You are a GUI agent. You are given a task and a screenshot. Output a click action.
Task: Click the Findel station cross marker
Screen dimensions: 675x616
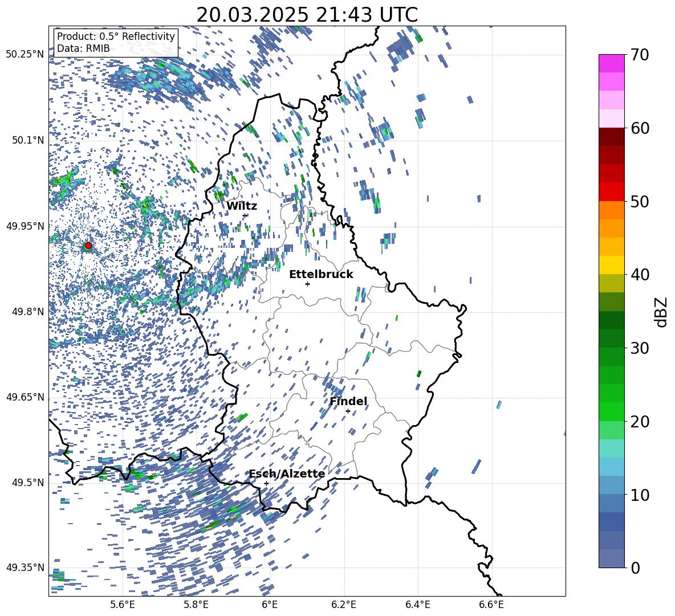pos(348,411)
